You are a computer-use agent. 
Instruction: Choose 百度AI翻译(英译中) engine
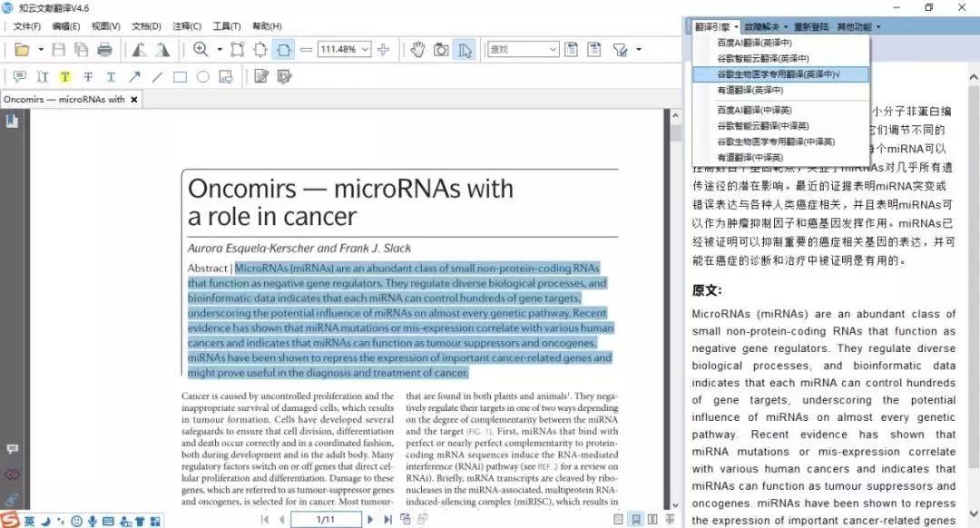tap(781, 43)
